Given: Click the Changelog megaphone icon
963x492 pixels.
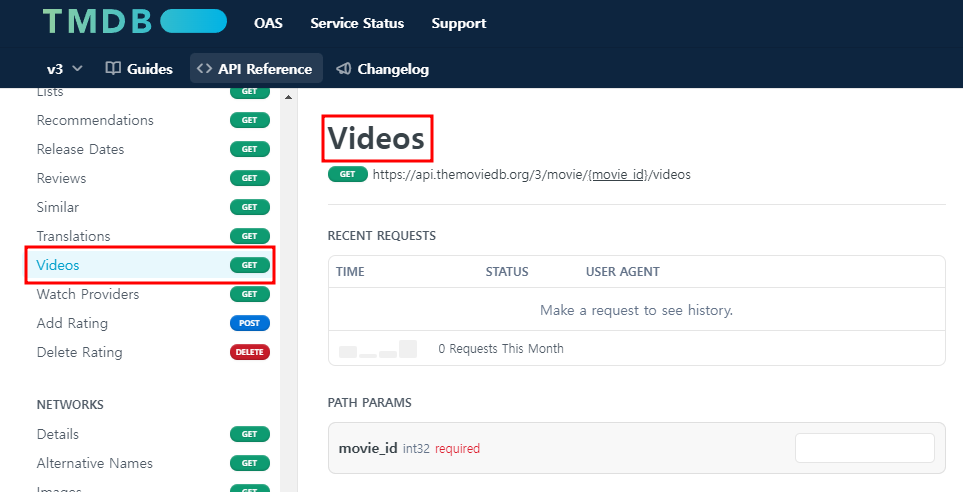Looking at the screenshot, I should pyautogui.click(x=343, y=69).
